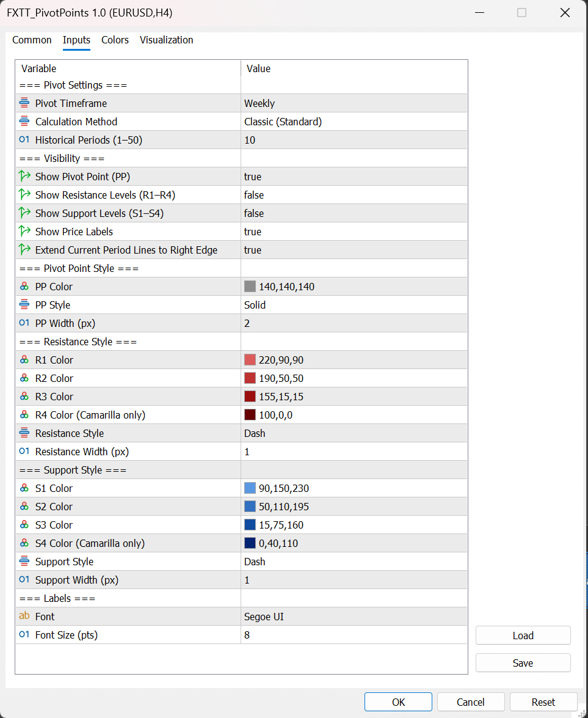Image resolution: width=588 pixels, height=718 pixels.
Task: Open Classic (Standard) calculation method dropdown
Action: 354,122
